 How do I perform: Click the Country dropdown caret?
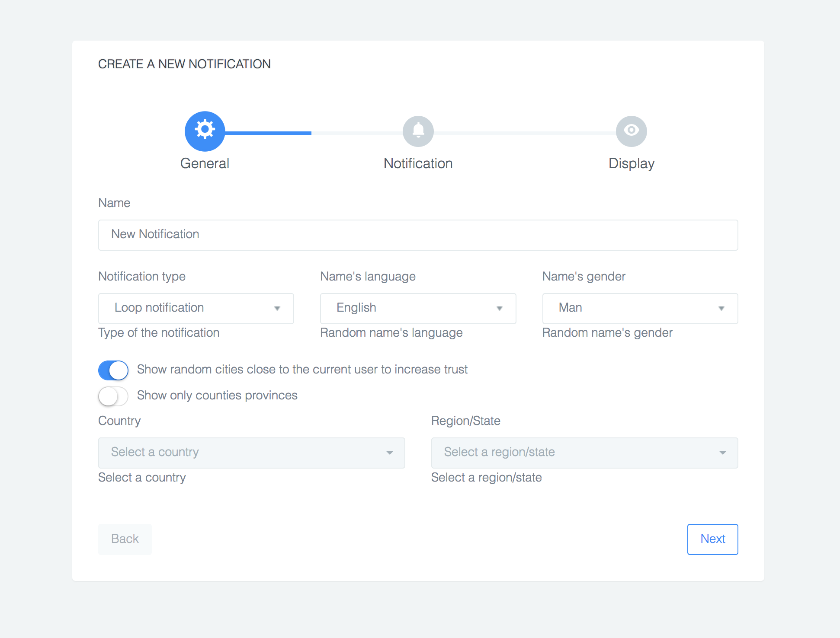(x=389, y=453)
